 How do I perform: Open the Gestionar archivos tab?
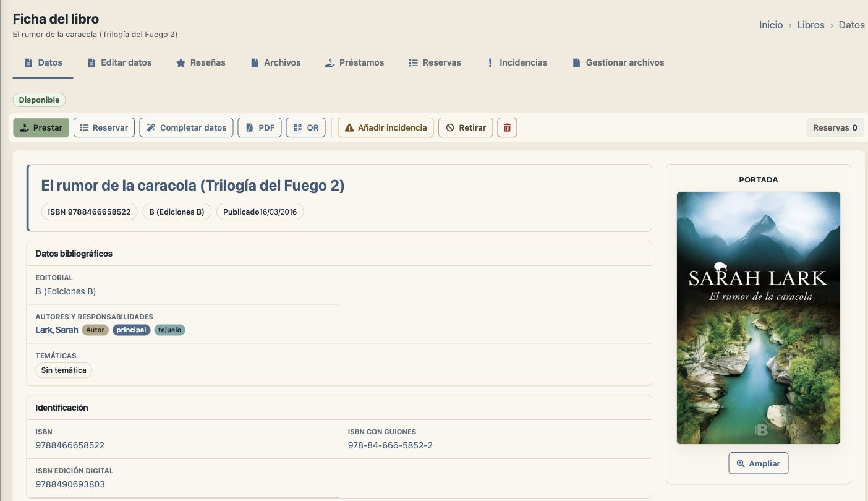[618, 62]
